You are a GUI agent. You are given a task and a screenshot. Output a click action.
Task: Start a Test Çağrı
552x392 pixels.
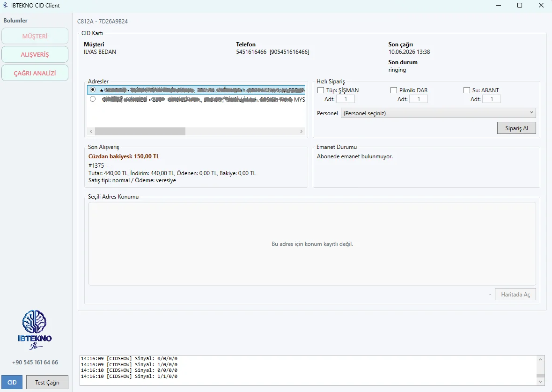(47, 382)
